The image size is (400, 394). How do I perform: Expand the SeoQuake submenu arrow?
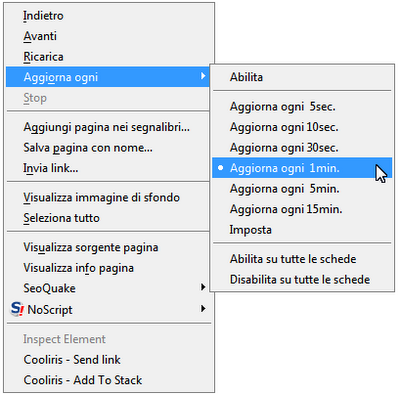(x=203, y=287)
